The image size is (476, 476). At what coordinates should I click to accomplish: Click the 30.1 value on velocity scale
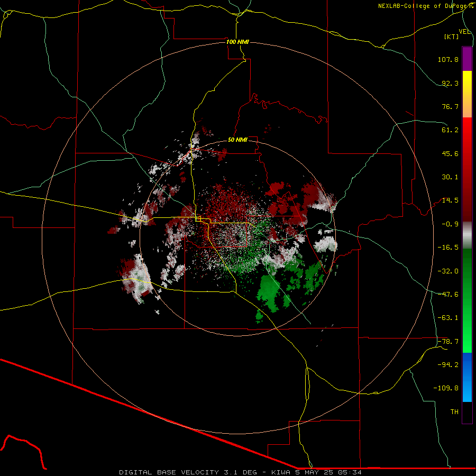click(x=450, y=177)
